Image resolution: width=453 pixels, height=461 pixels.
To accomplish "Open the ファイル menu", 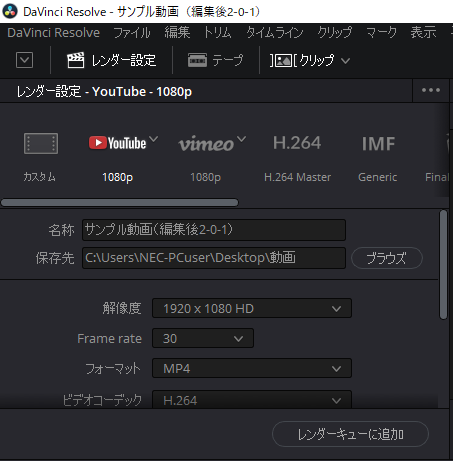I will (x=132, y=33).
